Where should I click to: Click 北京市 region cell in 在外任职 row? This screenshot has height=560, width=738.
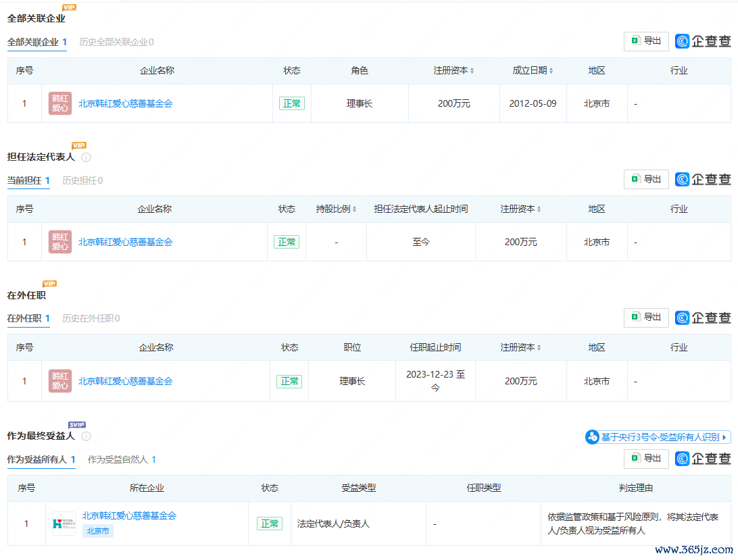(x=596, y=381)
